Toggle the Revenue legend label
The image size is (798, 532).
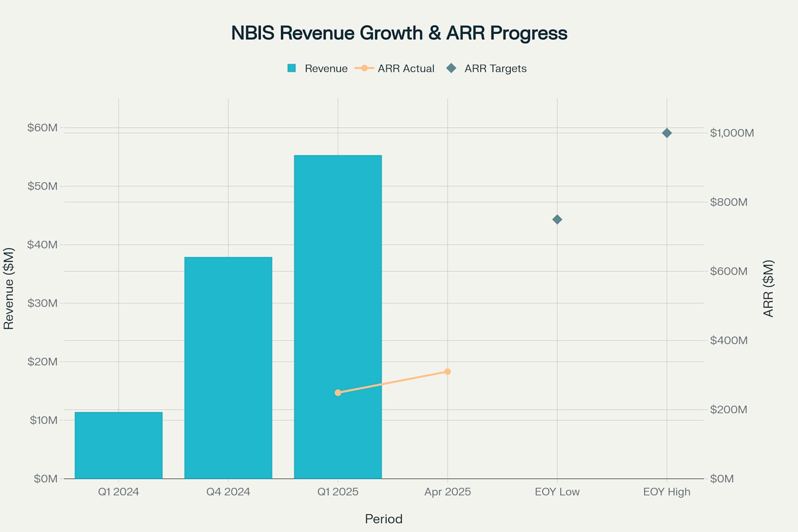(326, 69)
